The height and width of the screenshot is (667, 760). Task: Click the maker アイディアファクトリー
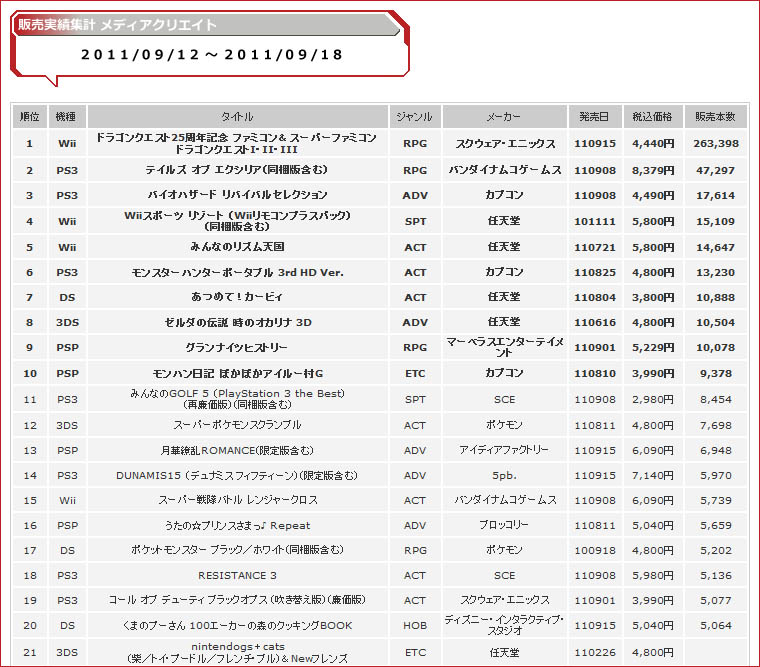504,450
